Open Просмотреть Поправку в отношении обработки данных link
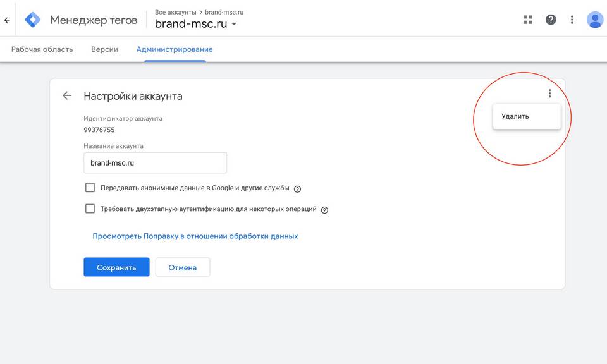 [x=195, y=236]
